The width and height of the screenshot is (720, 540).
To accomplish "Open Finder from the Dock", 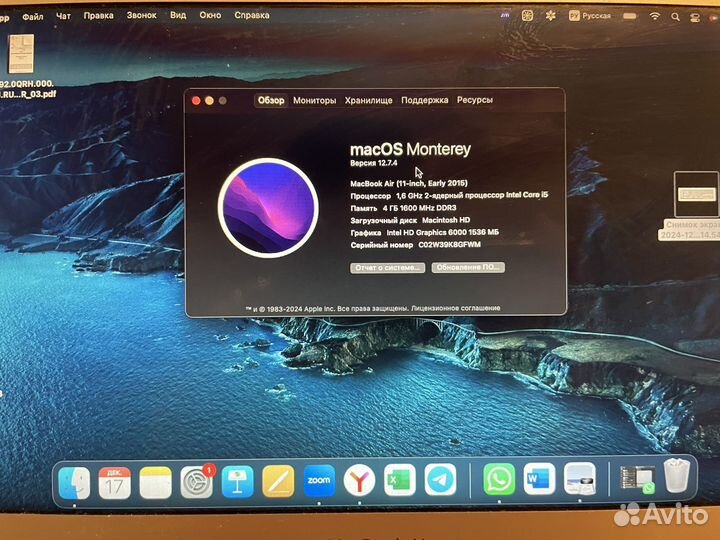I will pyautogui.click(x=74, y=483).
